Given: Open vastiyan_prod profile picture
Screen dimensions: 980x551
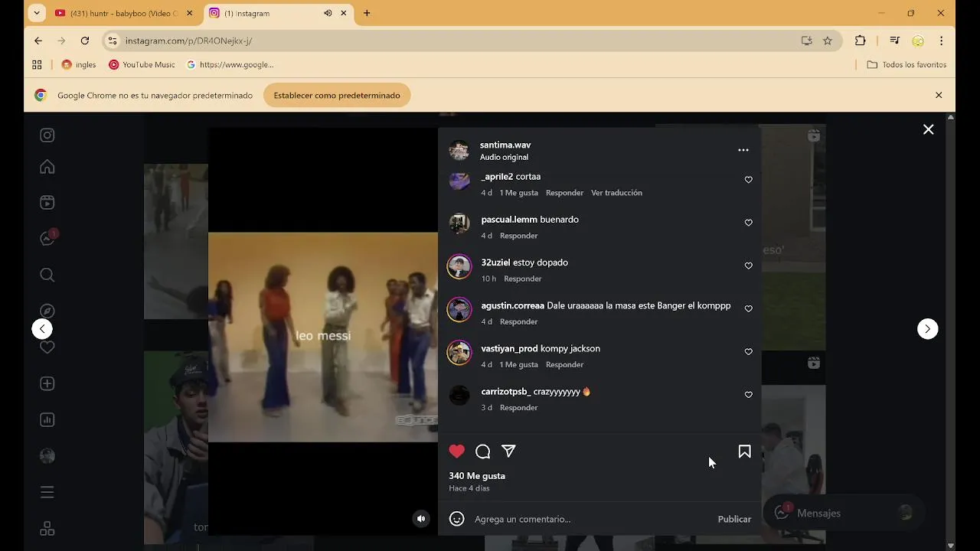Looking at the screenshot, I should [459, 353].
